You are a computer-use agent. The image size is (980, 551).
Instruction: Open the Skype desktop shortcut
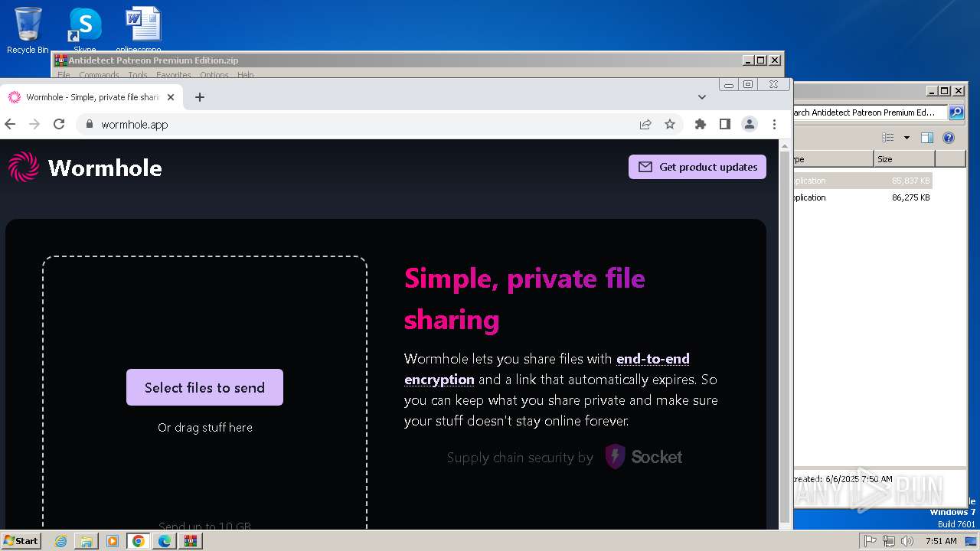click(x=85, y=31)
